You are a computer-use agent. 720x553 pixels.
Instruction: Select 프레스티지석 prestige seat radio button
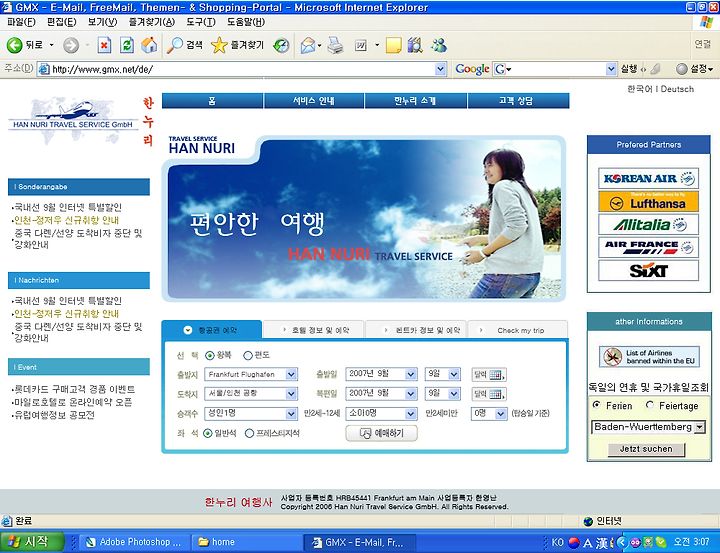point(249,434)
